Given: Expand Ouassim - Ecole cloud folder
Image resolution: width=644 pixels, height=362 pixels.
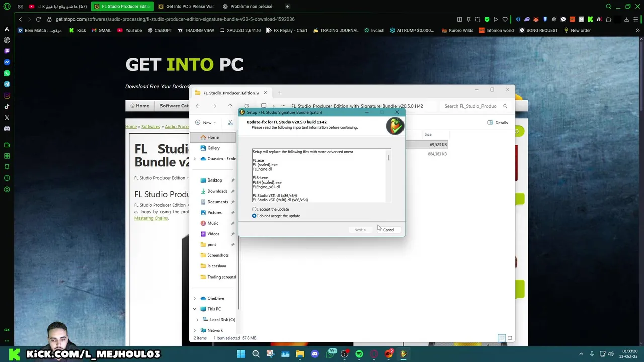Looking at the screenshot, I should [x=195, y=159].
